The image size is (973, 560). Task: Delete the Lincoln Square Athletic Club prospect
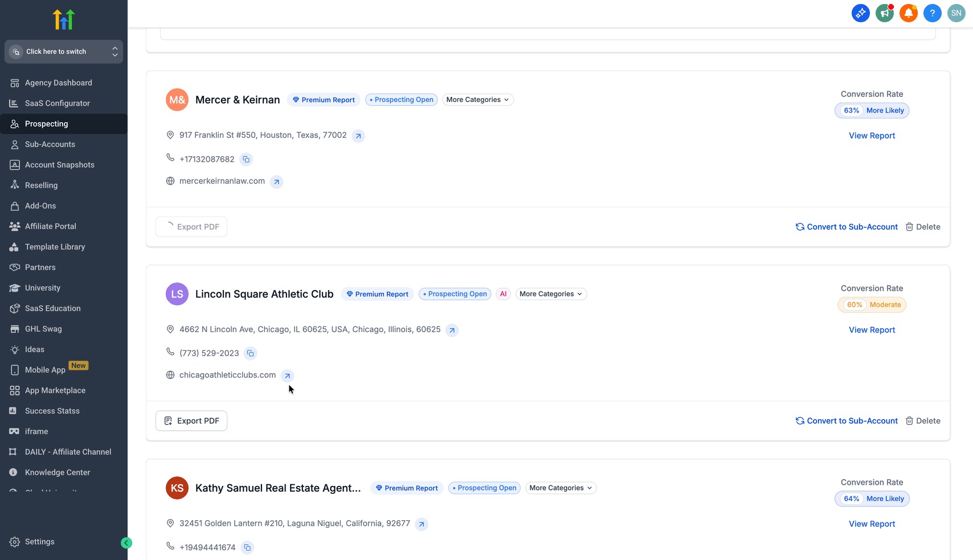point(923,421)
